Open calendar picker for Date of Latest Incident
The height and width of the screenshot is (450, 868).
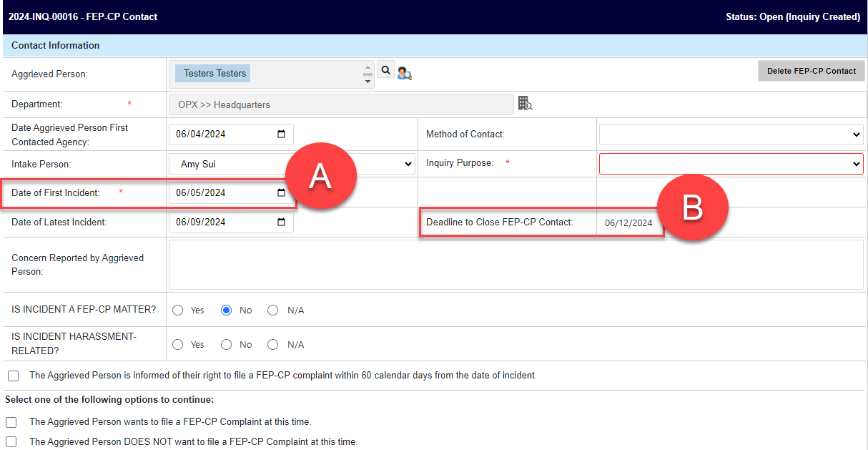pos(281,222)
